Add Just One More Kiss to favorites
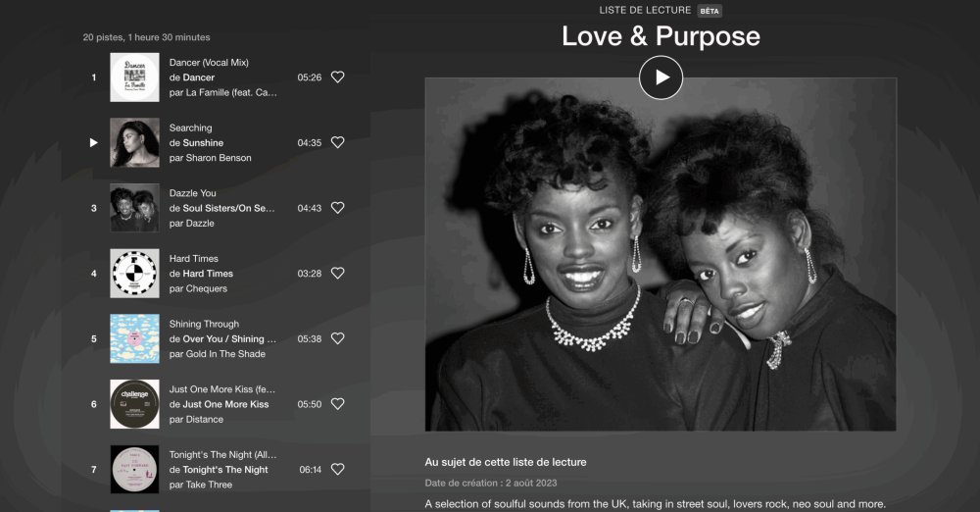Screen dimensions: 980x512 337,404
